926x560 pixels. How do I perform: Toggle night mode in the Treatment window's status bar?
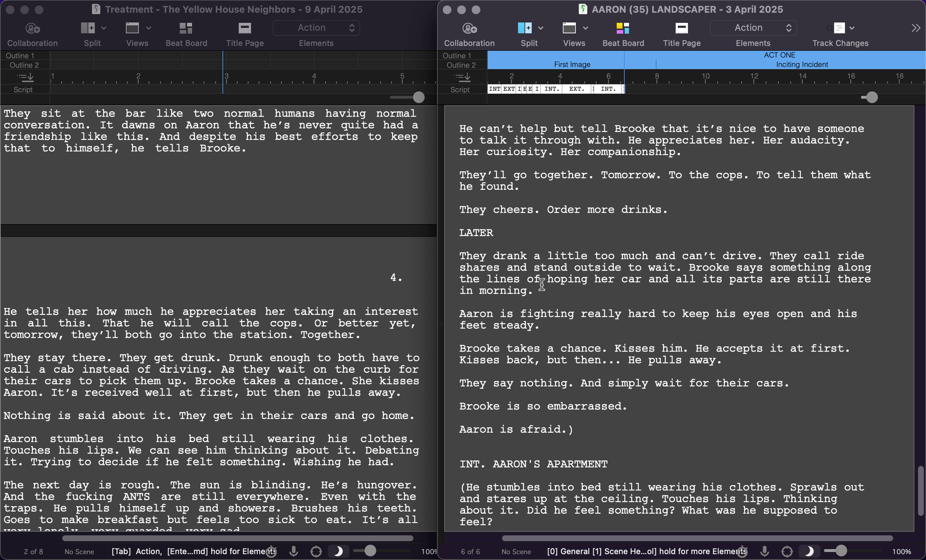tap(338, 551)
